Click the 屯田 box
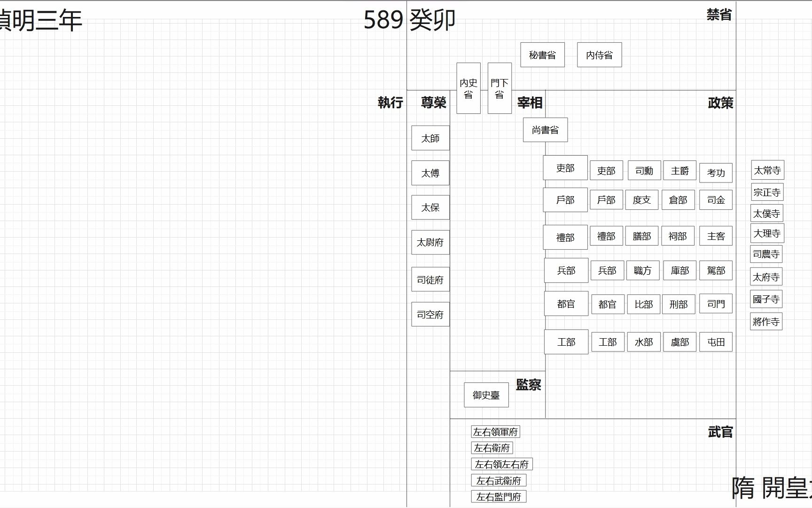The image size is (812, 508). [x=716, y=342]
